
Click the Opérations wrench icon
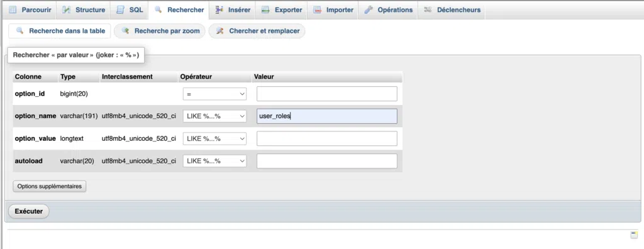click(369, 10)
